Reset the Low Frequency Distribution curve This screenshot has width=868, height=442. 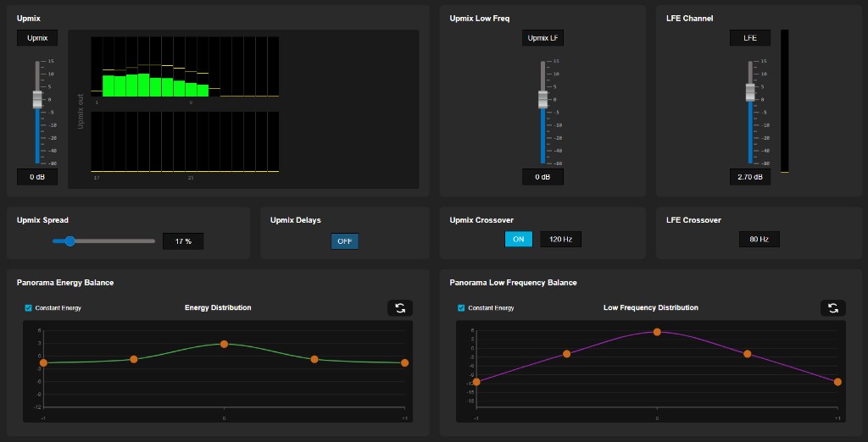832,308
